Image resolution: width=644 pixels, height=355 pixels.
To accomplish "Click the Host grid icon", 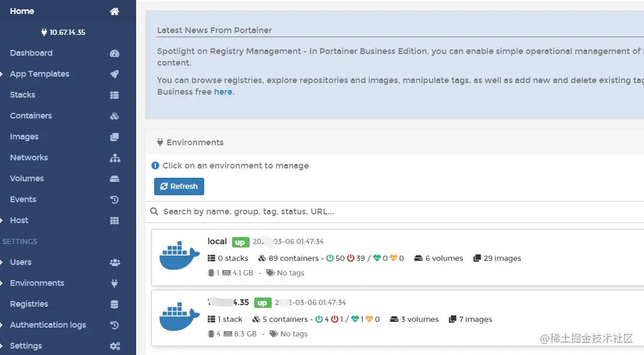I will click(x=115, y=221).
